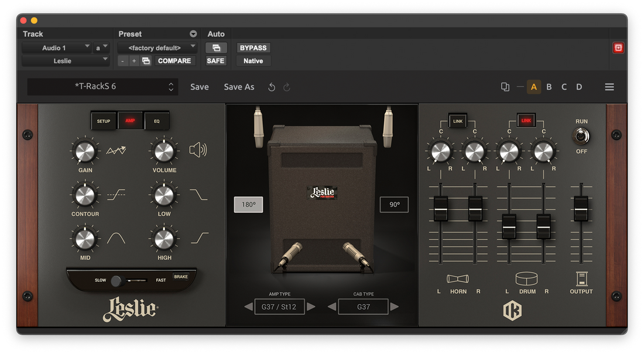Click the automation window icon under Auto
Screen dimensions: 644x354
pyautogui.click(x=216, y=47)
